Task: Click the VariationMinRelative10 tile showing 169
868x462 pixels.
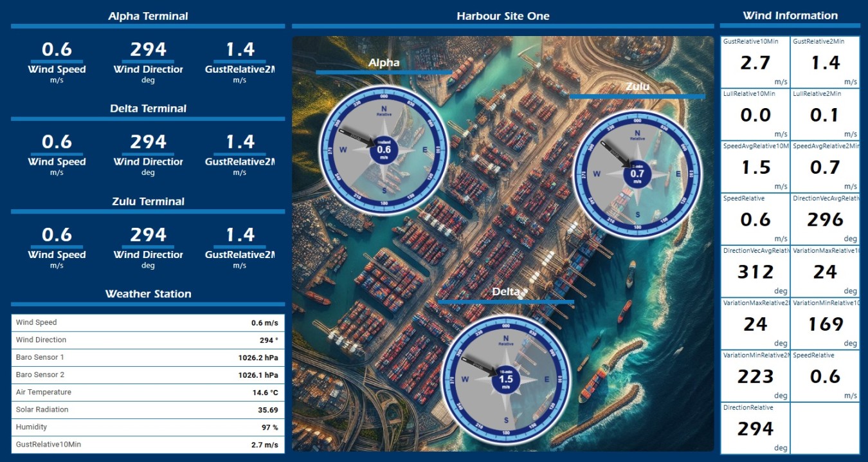Action: pyautogui.click(x=825, y=324)
